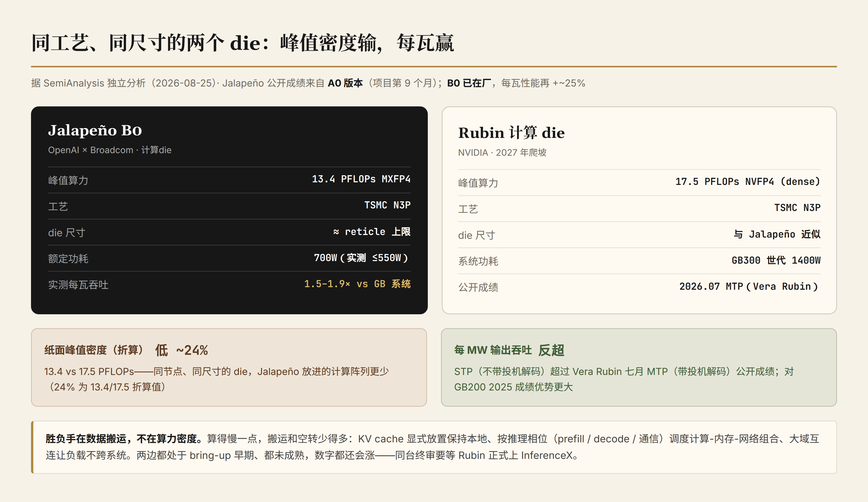Click the '13.4 vs 17.5 PFLOPs' explanation text

216,379
